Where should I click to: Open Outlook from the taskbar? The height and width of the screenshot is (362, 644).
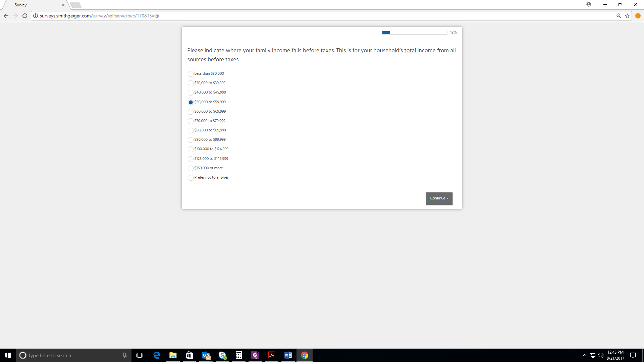(206, 355)
